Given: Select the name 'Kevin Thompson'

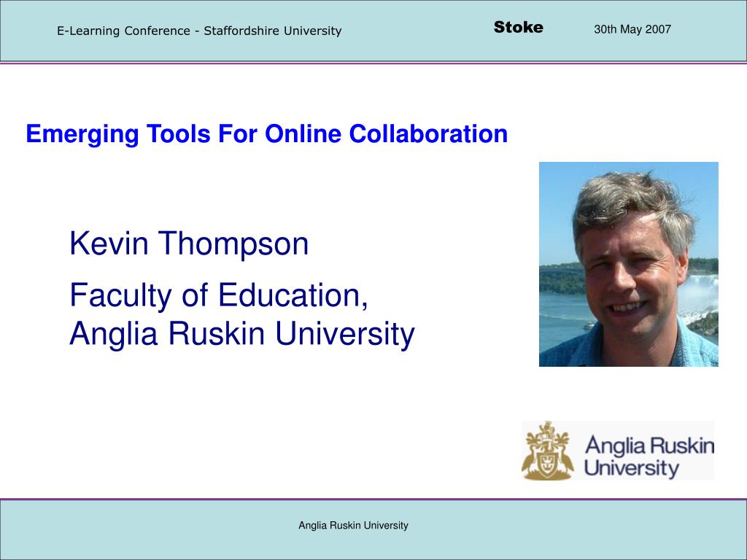Looking at the screenshot, I should click(x=189, y=244).
